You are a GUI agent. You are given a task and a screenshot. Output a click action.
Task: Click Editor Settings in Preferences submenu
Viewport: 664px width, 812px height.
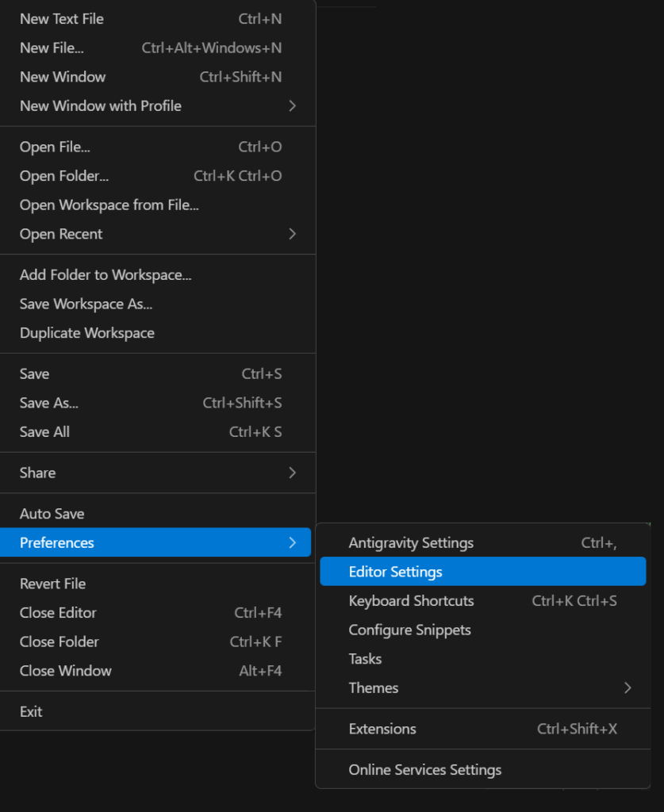[x=396, y=572]
